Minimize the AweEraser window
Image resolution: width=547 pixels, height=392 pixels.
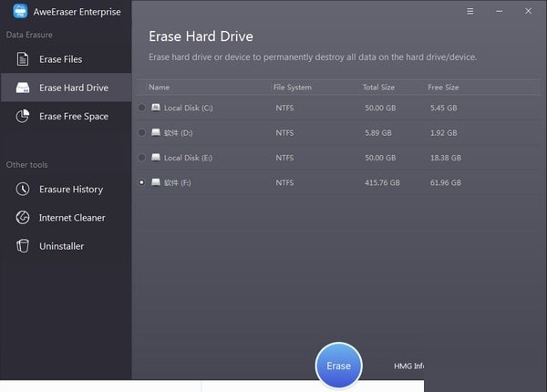click(x=500, y=12)
